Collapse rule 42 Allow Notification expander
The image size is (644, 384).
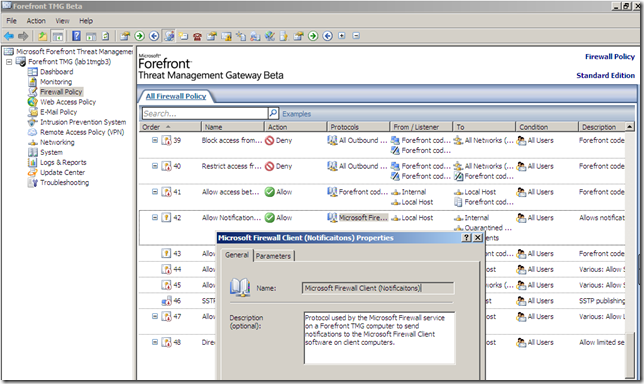[155, 218]
